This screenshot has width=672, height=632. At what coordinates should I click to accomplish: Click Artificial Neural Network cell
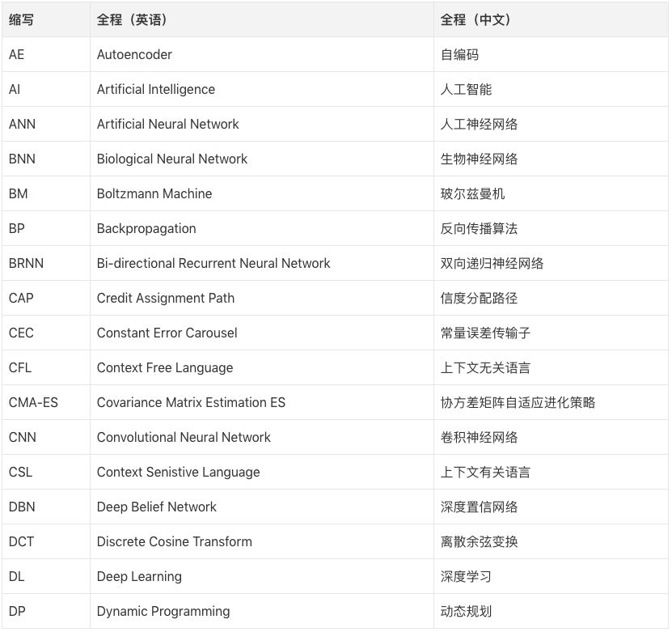[262, 124]
